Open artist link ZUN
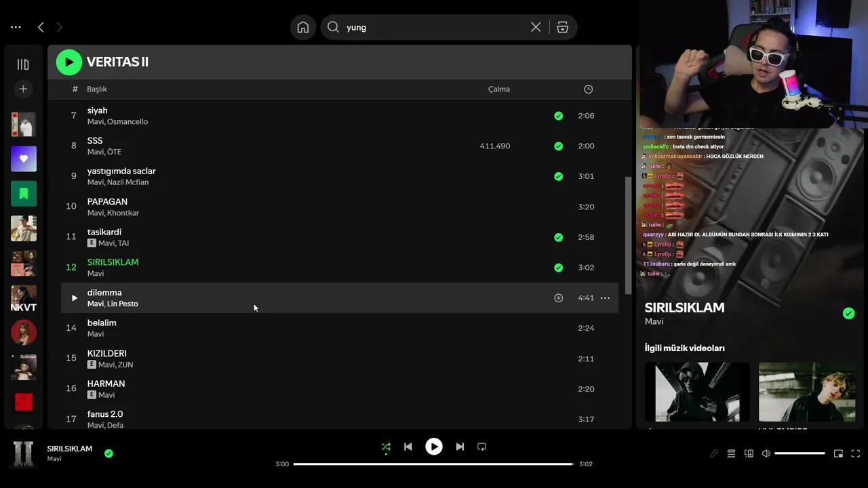 coord(125,365)
